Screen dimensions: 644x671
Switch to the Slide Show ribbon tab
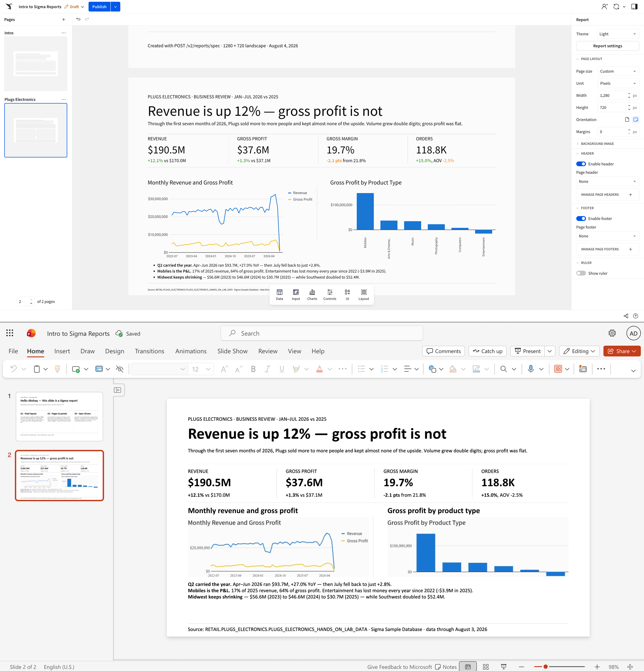click(232, 351)
